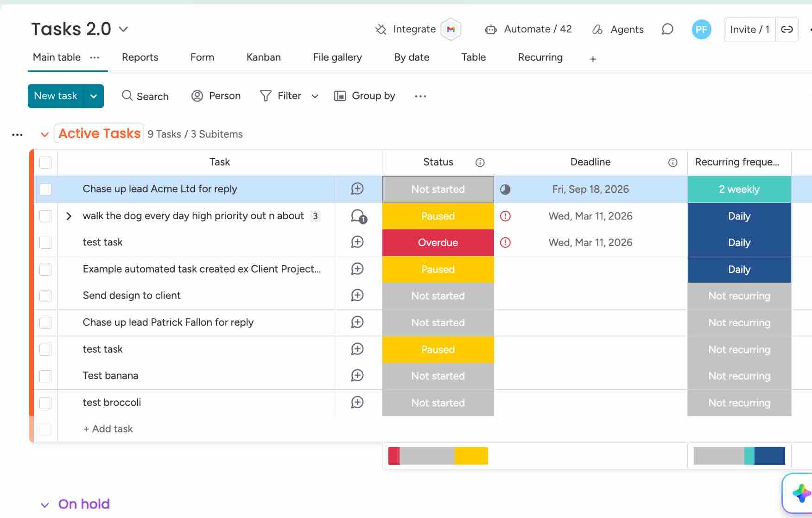The image size is (812, 518).
Task: Tick the checkbox for Test banana
Action: 45,376
